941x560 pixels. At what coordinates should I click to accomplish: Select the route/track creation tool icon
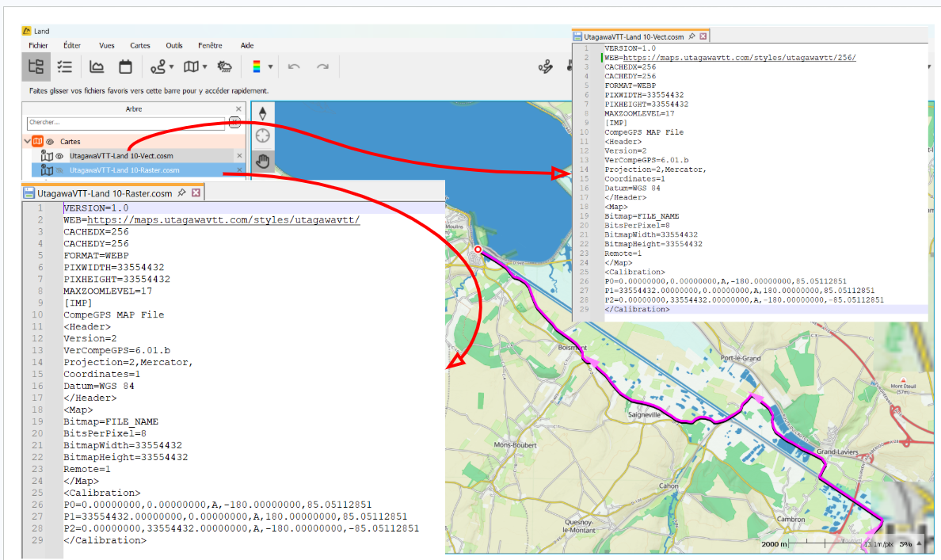(x=158, y=67)
